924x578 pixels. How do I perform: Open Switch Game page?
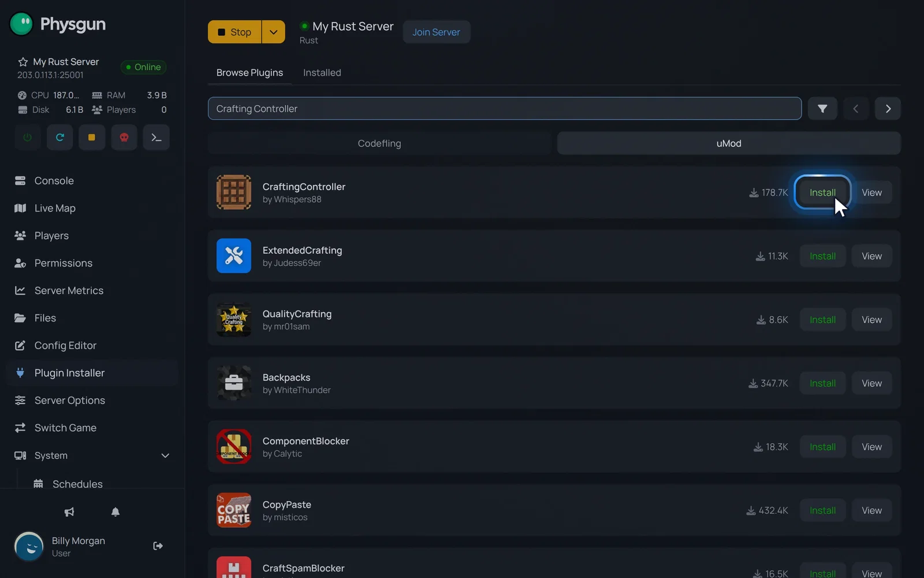(x=92, y=428)
